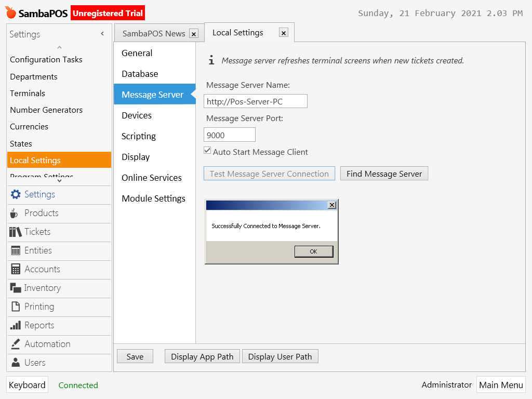Go to the Main Menu
This screenshot has height=399, width=532.
pos(501,385)
